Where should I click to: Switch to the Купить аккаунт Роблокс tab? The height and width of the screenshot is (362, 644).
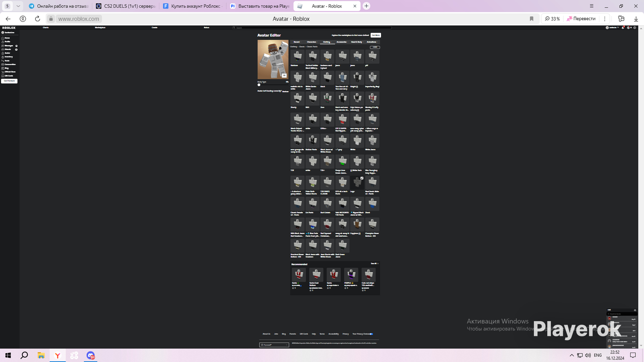[x=193, y=6]
